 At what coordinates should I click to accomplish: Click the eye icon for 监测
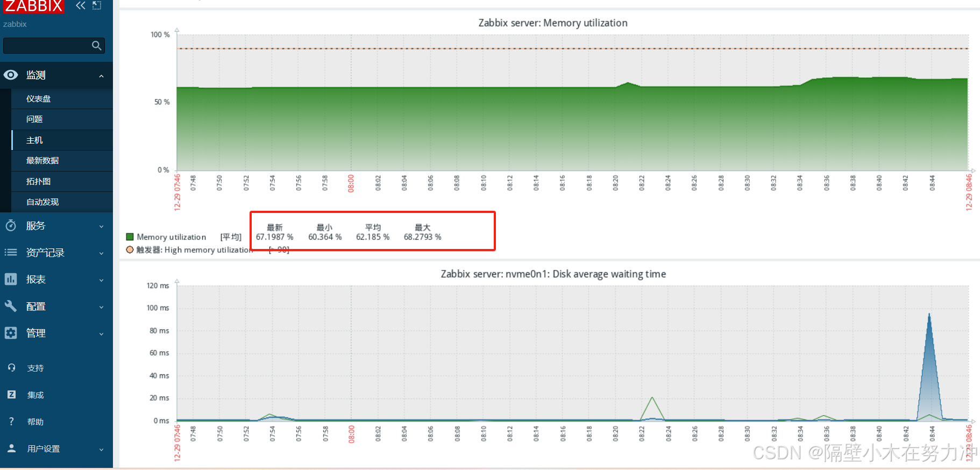click(11, 75)
